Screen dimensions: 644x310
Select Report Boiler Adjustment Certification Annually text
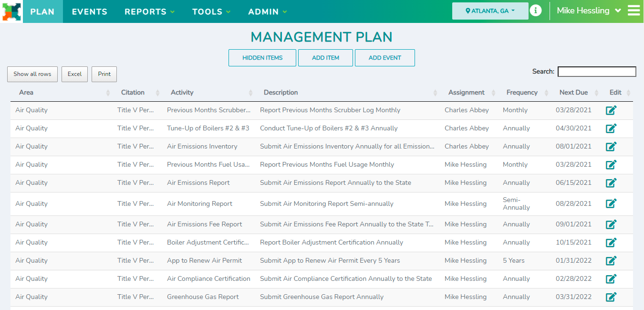click(332, 243)
